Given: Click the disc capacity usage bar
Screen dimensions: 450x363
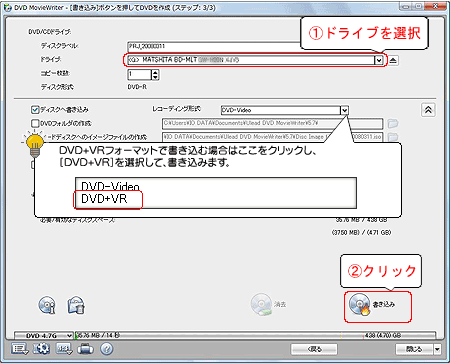Looking at the screenshot, I should click(255, 335).
